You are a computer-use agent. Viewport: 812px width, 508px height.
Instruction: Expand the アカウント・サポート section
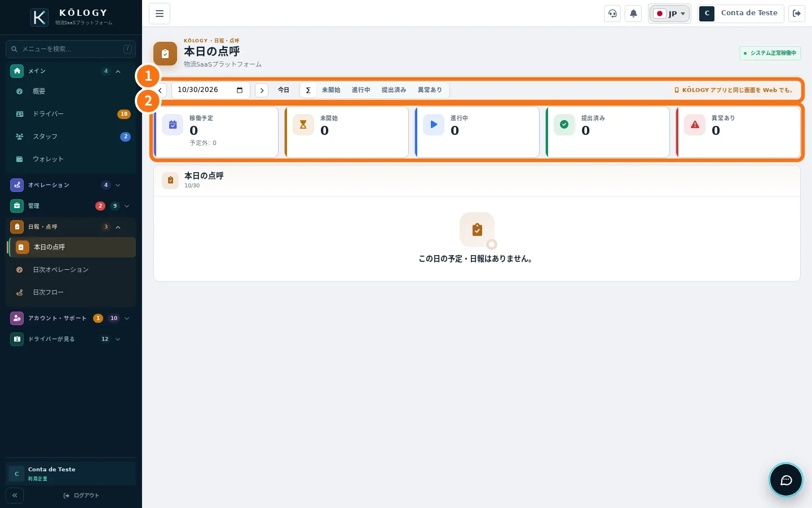(71, 318)
